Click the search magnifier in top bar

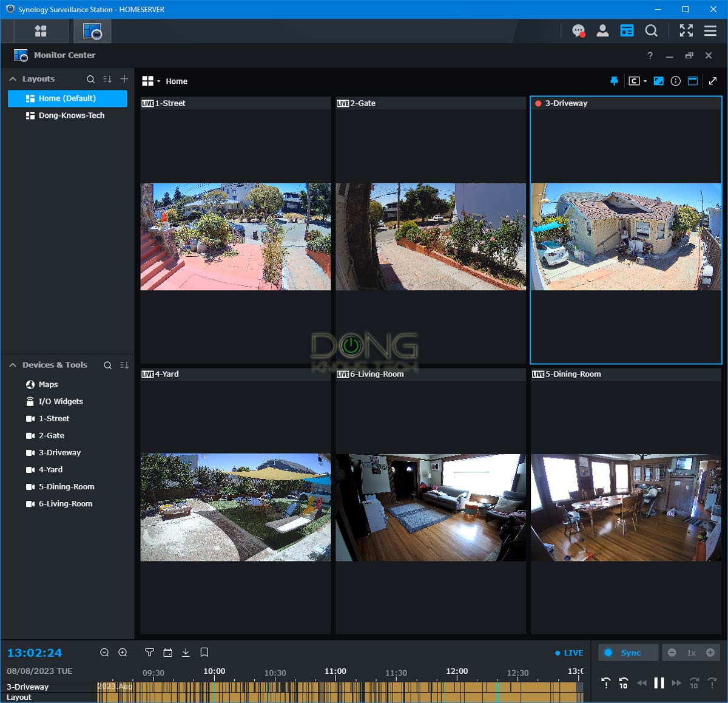pos(651,31)
